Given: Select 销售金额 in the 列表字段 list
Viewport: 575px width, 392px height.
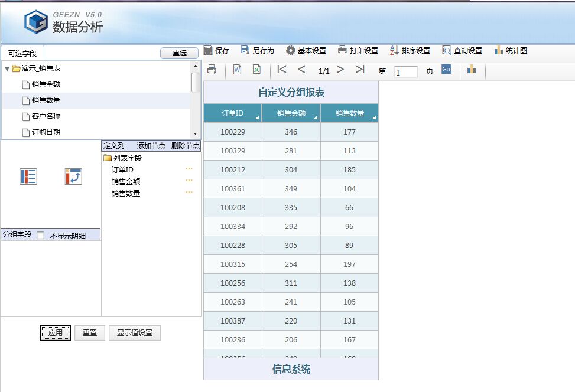Looking at the screenshot, I should [126, 182].
